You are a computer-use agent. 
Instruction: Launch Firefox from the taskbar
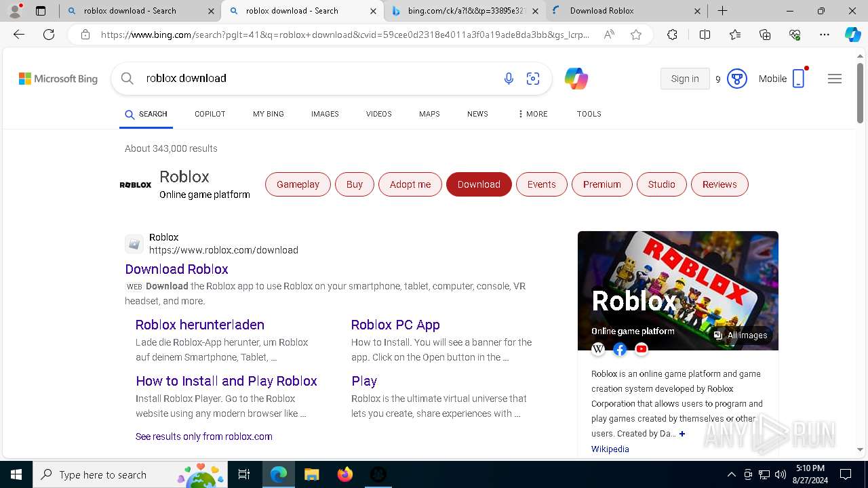coord(345,474)
